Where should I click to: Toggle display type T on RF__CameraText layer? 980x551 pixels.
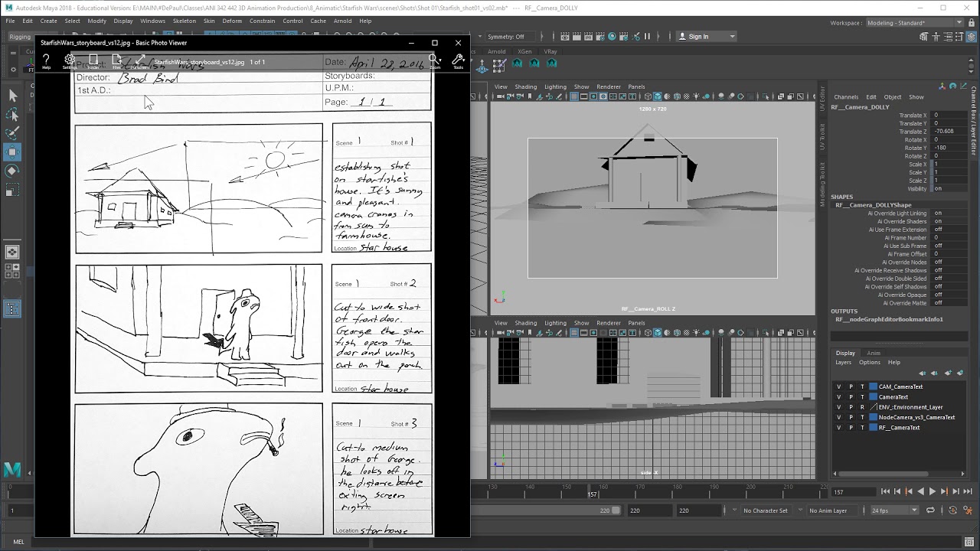click(x=862, y=427)
